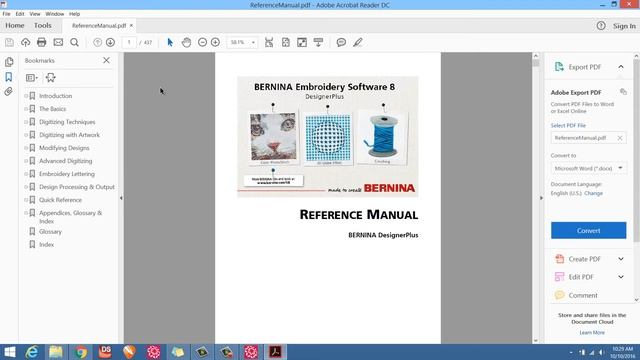Viewport: 640px width, 360px height.
Task: Go to next page arrow icon
Action: [110, 42]
